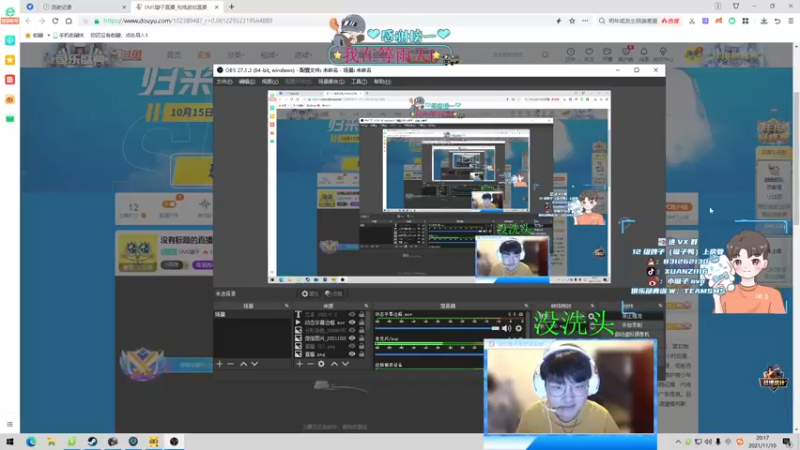The height and width of the screenshot is (450, 800).
Task: Click Start Recording in OBS controls
Action: (632, 325)
